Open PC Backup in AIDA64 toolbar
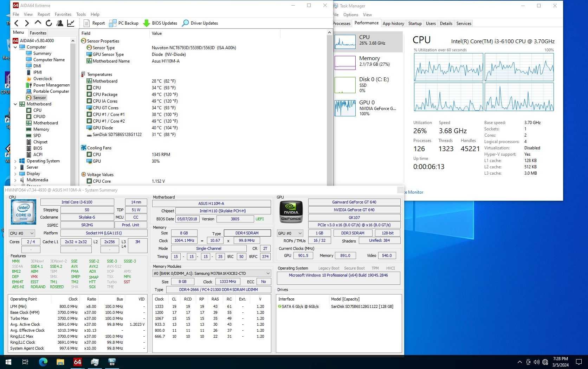The height and width of the screenshot is (369, 588). 124,23
